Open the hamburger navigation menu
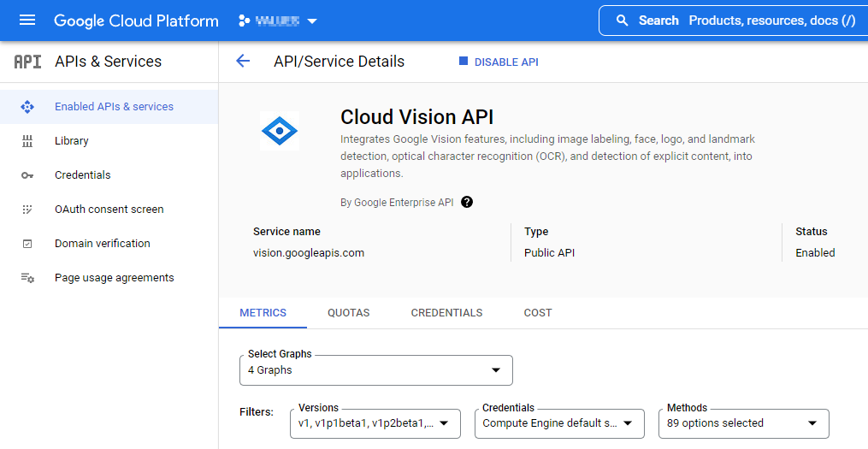Viewport: 868px width, 449px height. pos(27,21)
